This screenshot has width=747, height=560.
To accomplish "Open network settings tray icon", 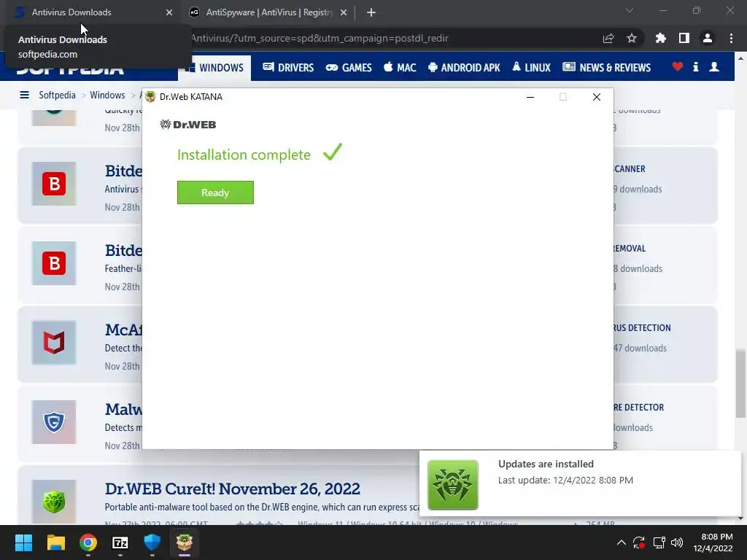I will click(659, 542).
